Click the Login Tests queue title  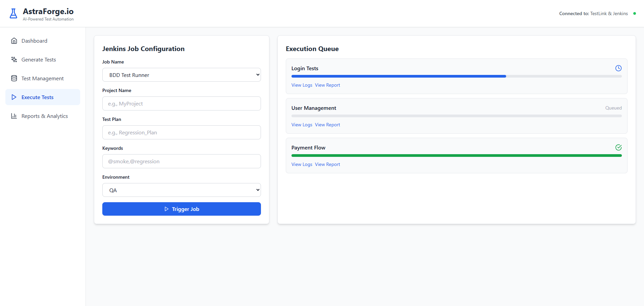(305, 68)
